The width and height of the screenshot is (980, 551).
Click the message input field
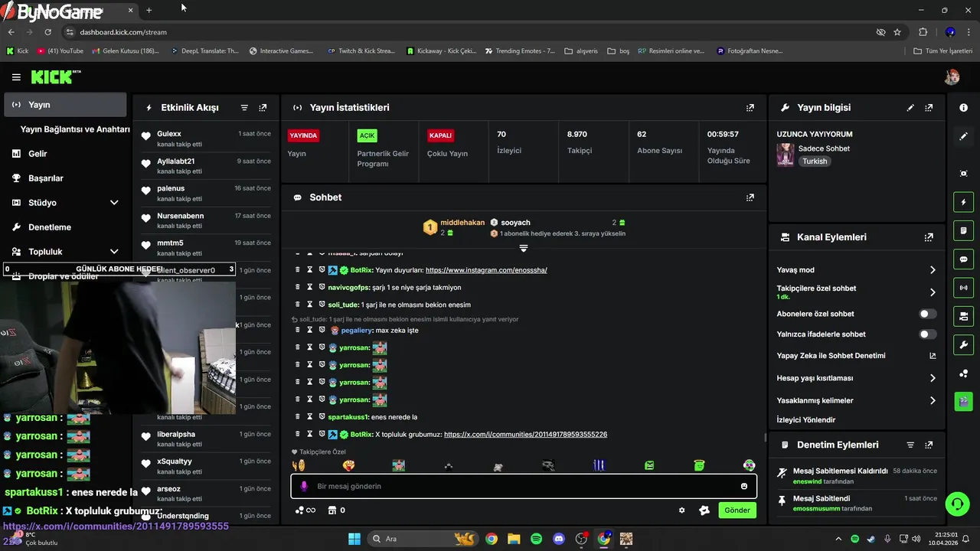pos(524,486)
